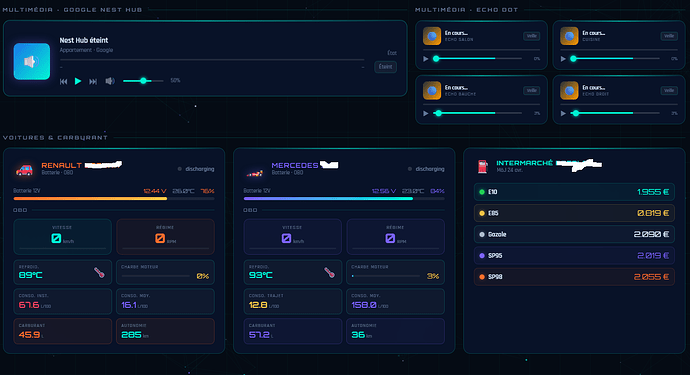Set the Echo Gauche volume slider
Image resolution: width=690 pixels, height=375 pixels.
click(x=478, y=113)
